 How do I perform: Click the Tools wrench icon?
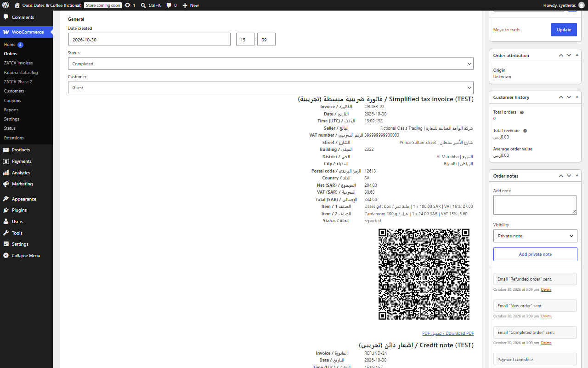coord(6,233)
